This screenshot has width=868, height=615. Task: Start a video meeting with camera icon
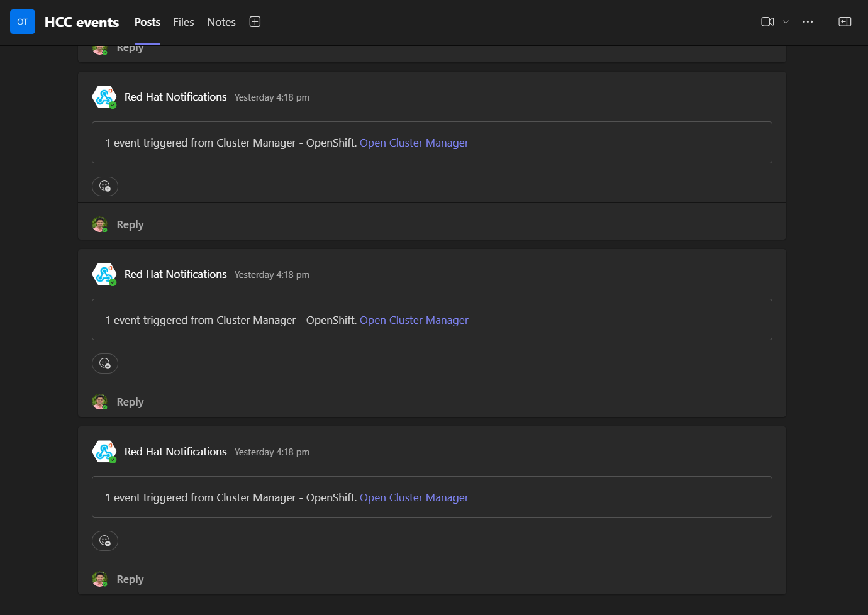click(x=767, y=22)
